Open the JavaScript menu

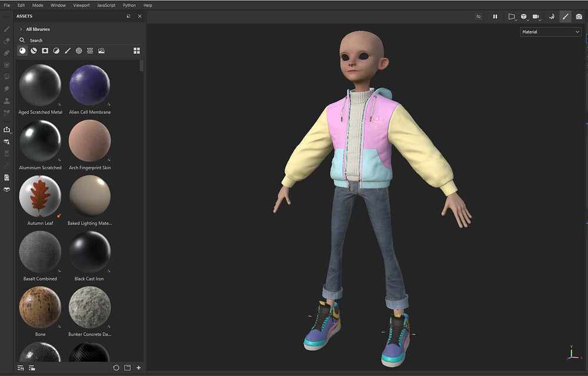pyautogui.click(x=106, y=5)
